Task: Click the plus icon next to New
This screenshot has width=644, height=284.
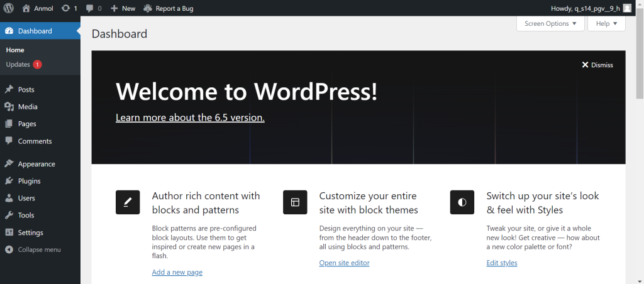Action: [114, 8]
